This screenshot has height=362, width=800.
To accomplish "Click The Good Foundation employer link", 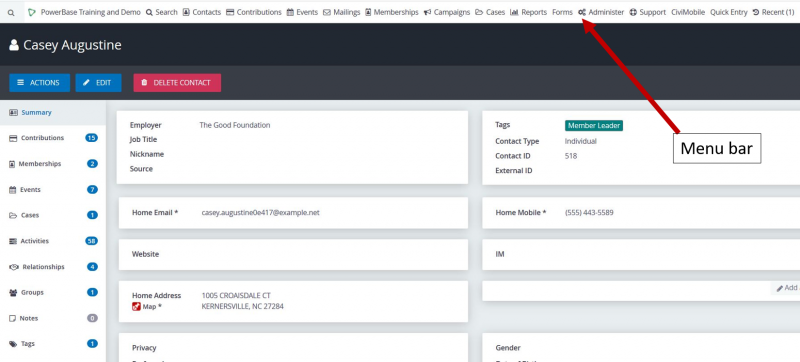I will [x=235, y=125].
